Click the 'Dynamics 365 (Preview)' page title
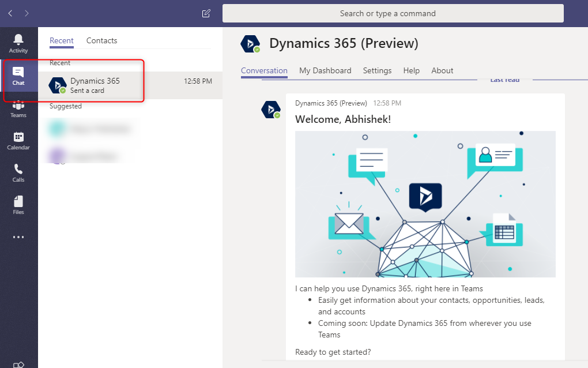Image resolution: width=588 pixels, height=368 pixels. [344, 43]
